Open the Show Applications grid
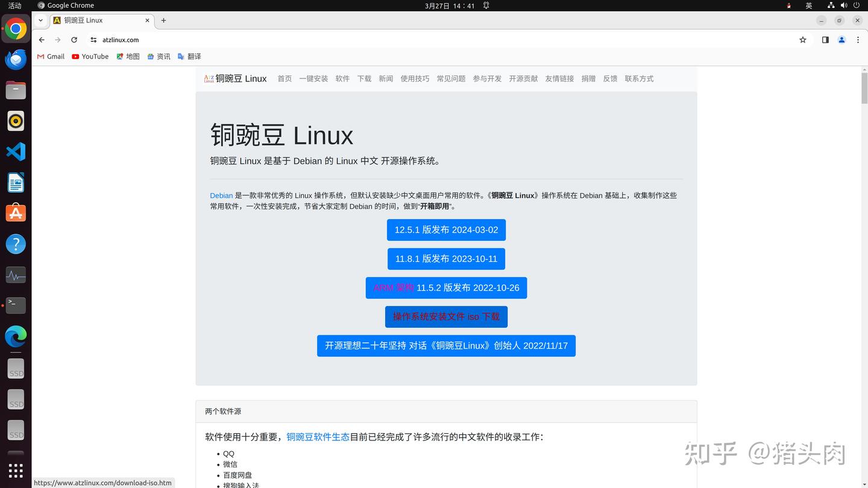Screen dimensions: 868x488 (15, 470)
